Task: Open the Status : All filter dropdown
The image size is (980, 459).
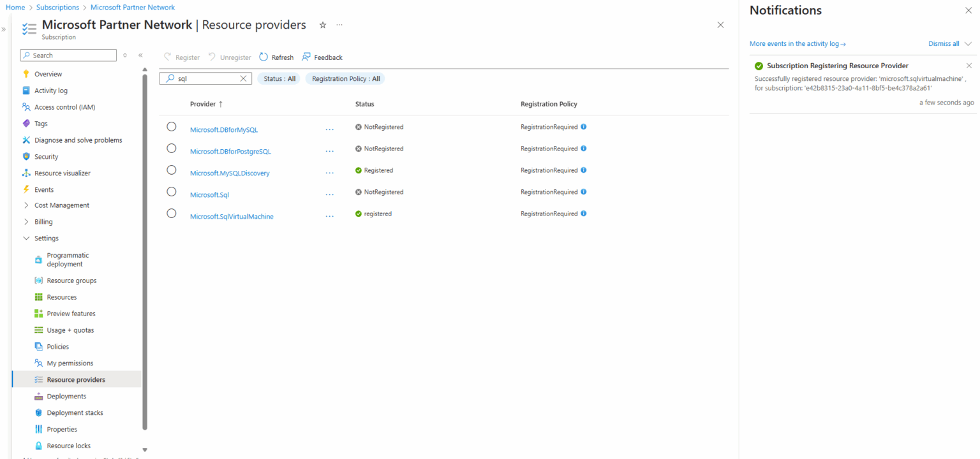Action: point(278,78)
